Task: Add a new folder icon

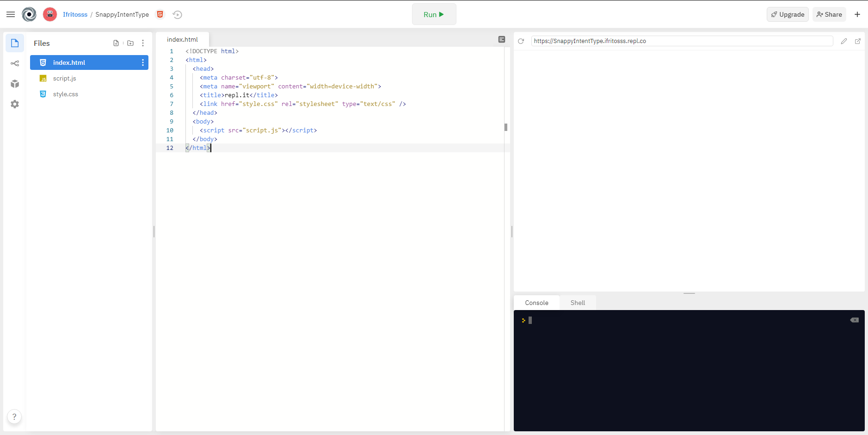Action: pyautogui.click(x=130, y=43)
